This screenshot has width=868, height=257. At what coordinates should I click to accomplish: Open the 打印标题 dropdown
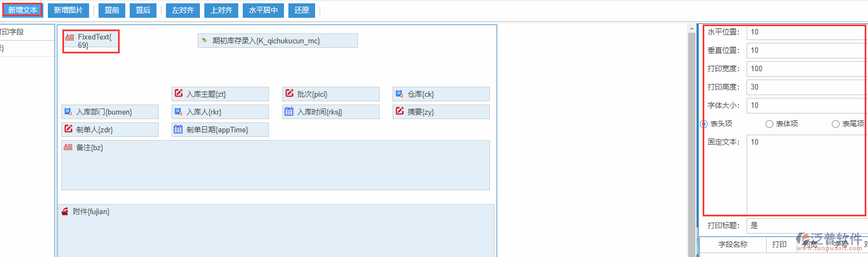pyautogui.click(x=806, y=225)
